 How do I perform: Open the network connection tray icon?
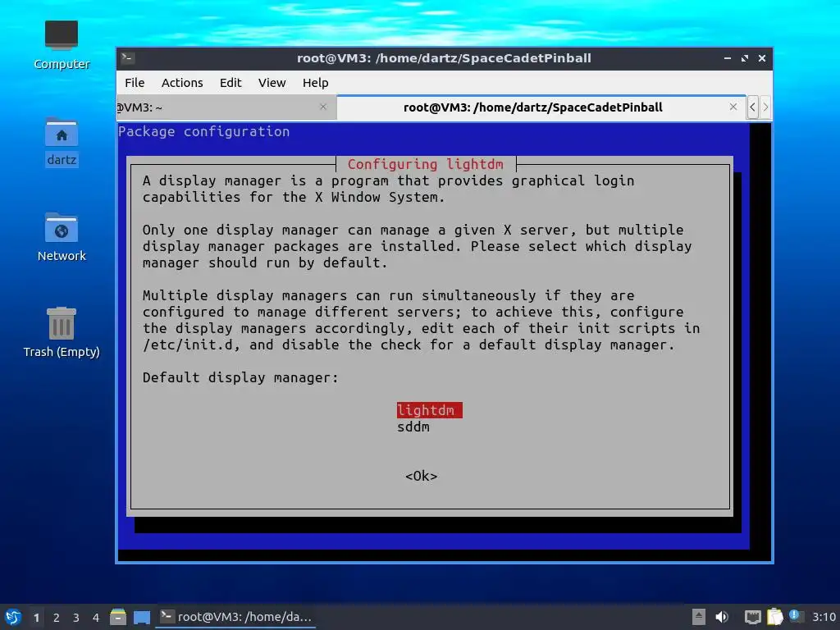pos(753,617)
